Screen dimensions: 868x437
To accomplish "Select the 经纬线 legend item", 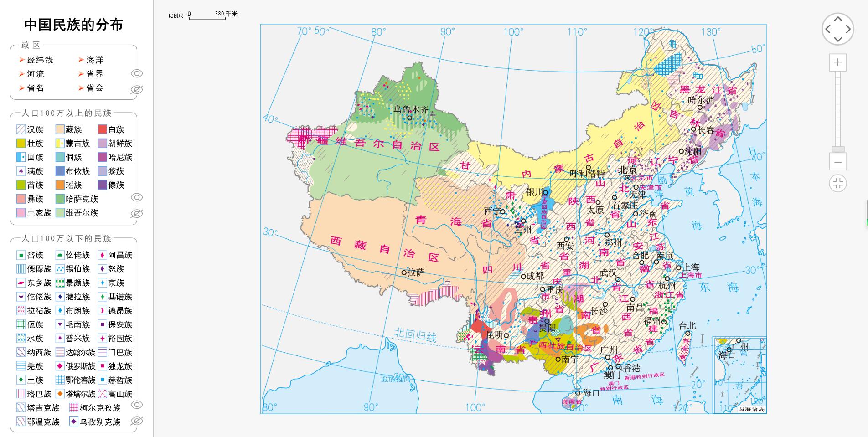I will (x=41, y=59).
